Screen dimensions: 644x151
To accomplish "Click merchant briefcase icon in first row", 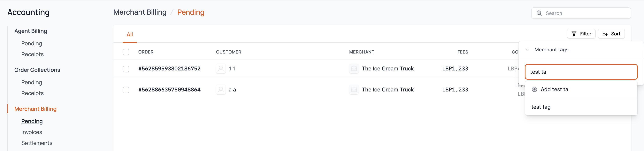I will pyautogui.click(x=354, y=69).
